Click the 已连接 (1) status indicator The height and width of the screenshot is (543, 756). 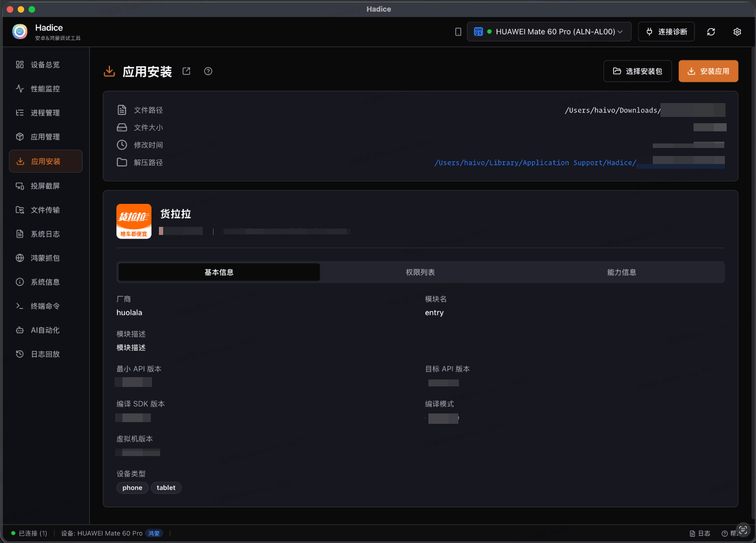click(29, 534)
